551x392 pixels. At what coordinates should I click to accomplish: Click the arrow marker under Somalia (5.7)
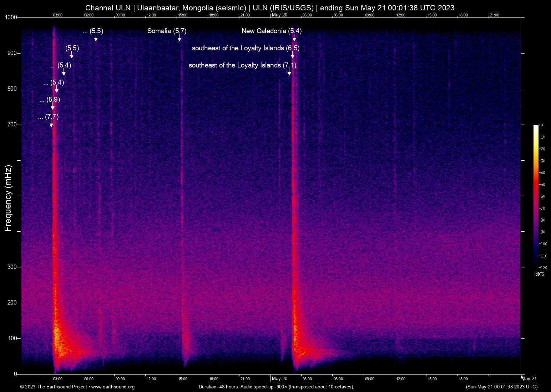[180, 39]
